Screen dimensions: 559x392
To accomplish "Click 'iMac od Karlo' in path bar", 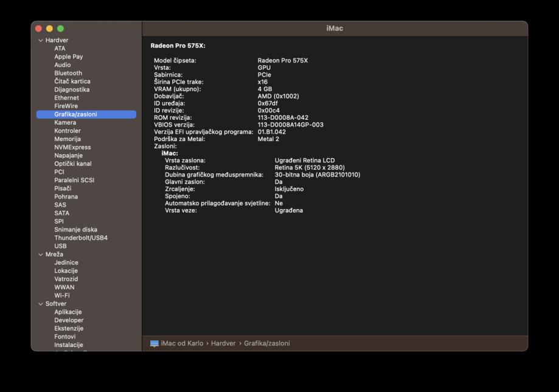I will tap(182, 343).
